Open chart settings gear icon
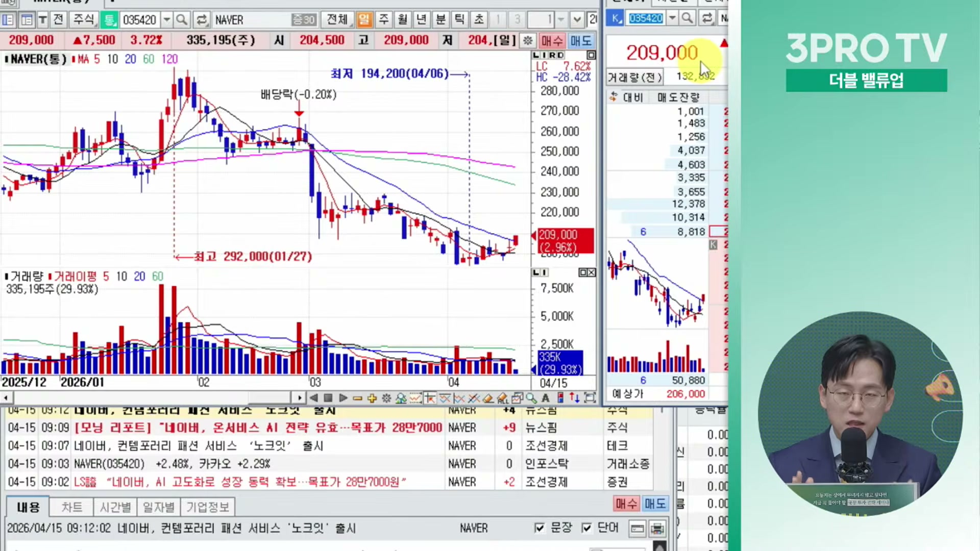 [386, 398]
